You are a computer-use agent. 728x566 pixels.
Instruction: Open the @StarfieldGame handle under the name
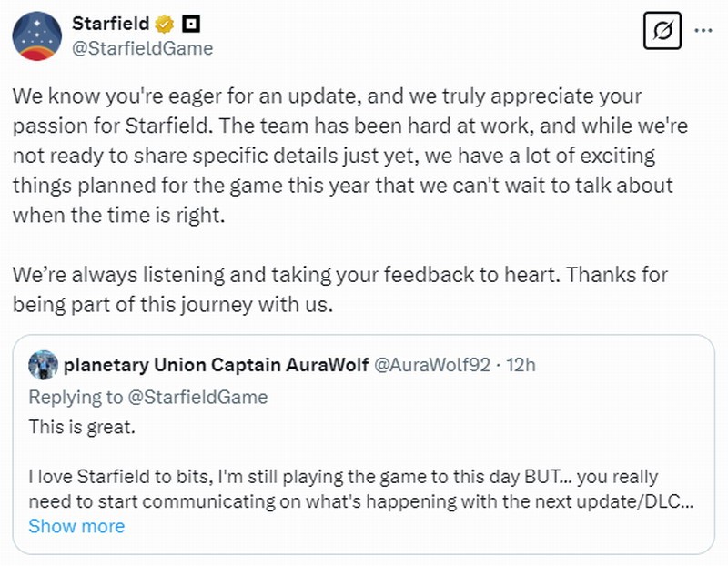click(x=142, y=48)
